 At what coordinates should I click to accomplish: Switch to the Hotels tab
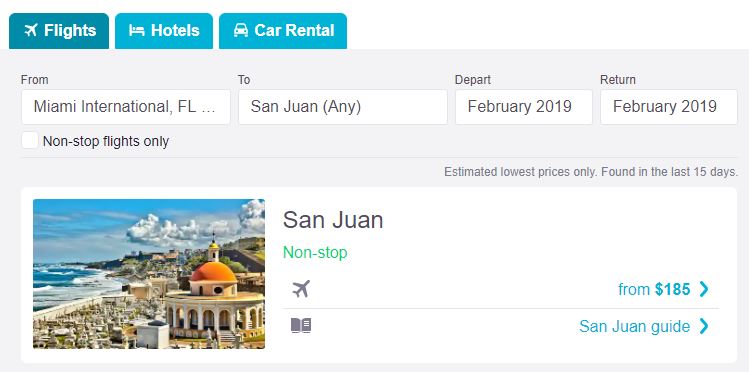164,31
